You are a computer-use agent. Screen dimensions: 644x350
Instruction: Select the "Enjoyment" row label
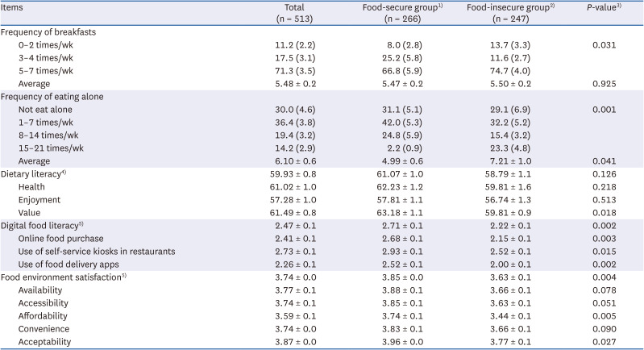pos(40,200)
